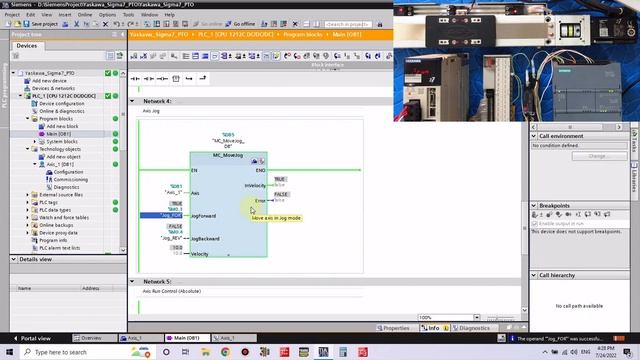Select Main (OB1) editor tab in bottom bar

coord(187,338)
